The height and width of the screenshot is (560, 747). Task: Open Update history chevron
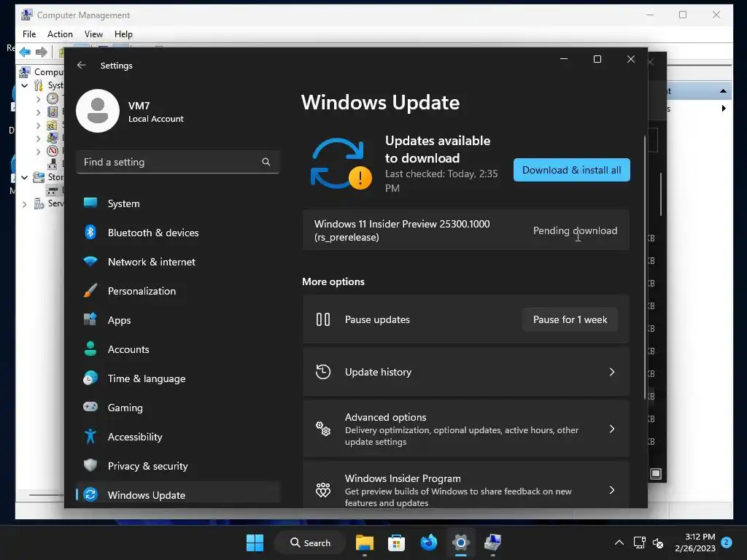point(612,372)
